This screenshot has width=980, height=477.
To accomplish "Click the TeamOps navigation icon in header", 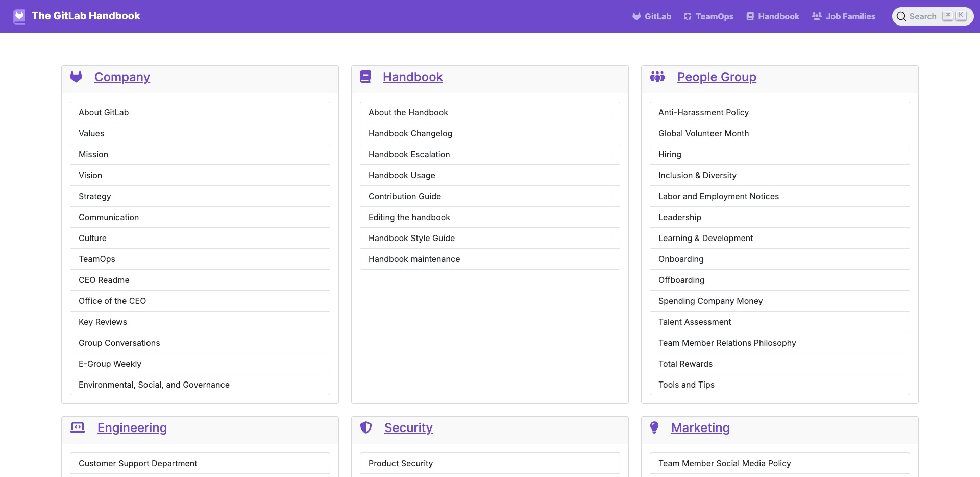I will tap(687, 16).
